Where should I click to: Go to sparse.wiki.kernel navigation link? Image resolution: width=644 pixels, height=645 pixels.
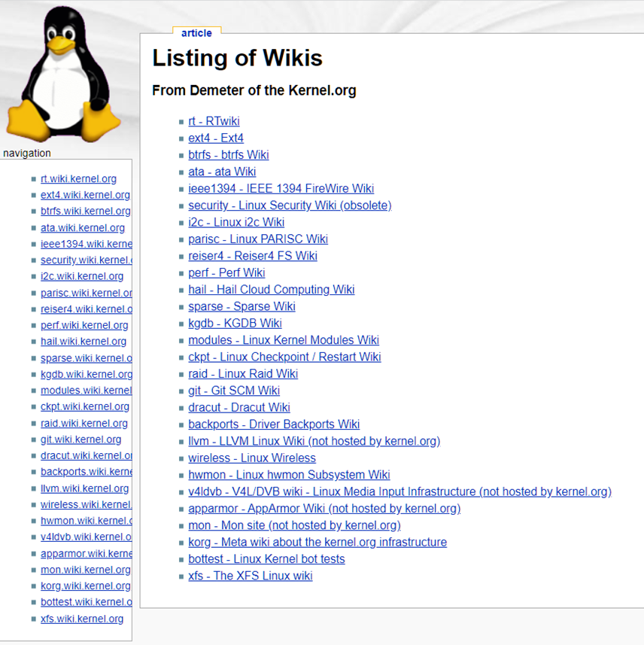(x=87, y=358)
